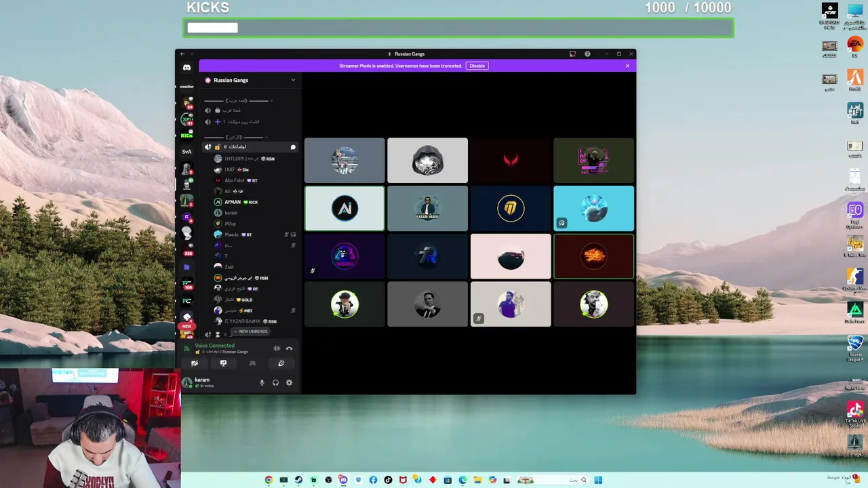Open Windows Start menu

coord(598,480)
